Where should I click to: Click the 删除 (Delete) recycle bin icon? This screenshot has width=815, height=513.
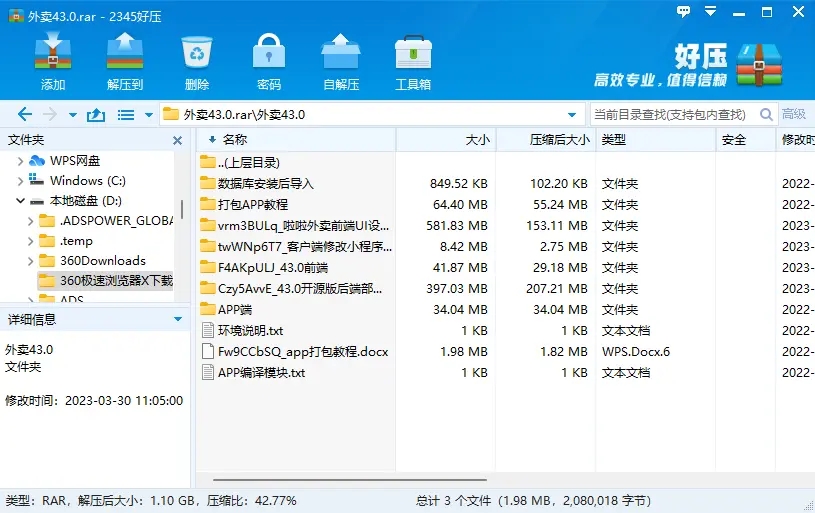[x=196, y=60]
